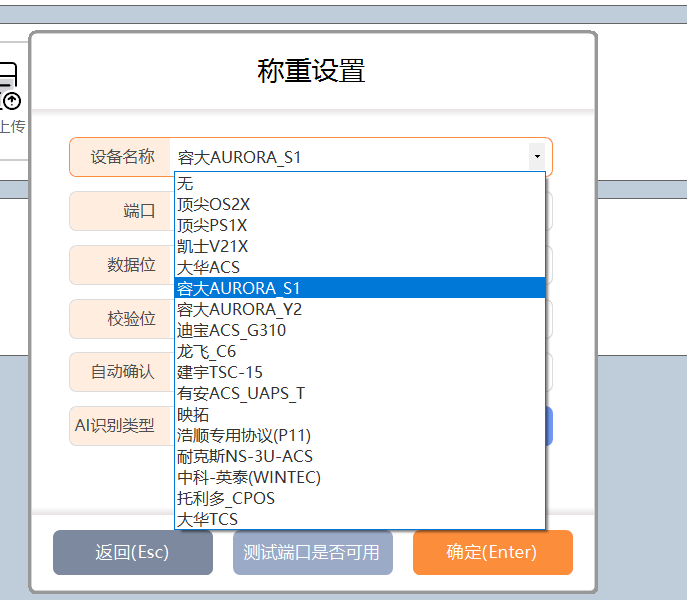The width and height of the screenshot is (687, 600).
Task: Pick 容大AURORA_Y2 from the list
Action: pyautogui.click(x=360, y=309)
